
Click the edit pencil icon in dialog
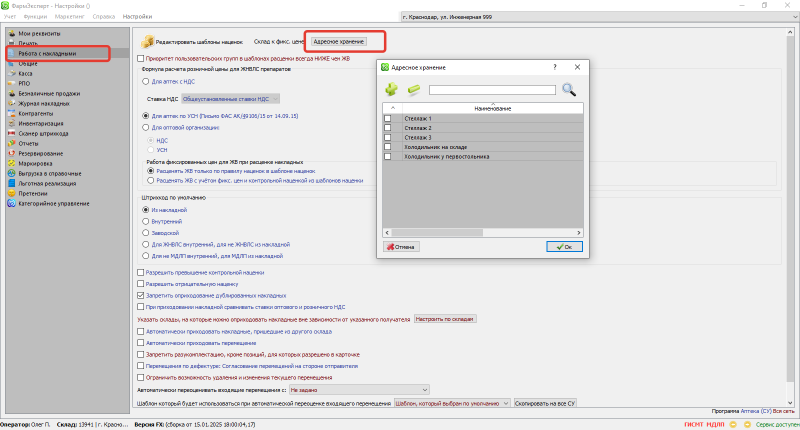[412, 90]
